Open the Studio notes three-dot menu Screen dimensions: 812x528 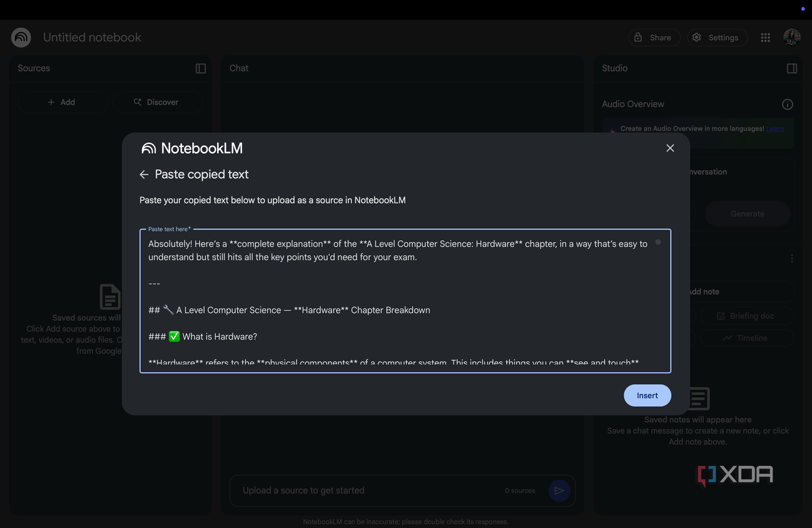[792, 258]
